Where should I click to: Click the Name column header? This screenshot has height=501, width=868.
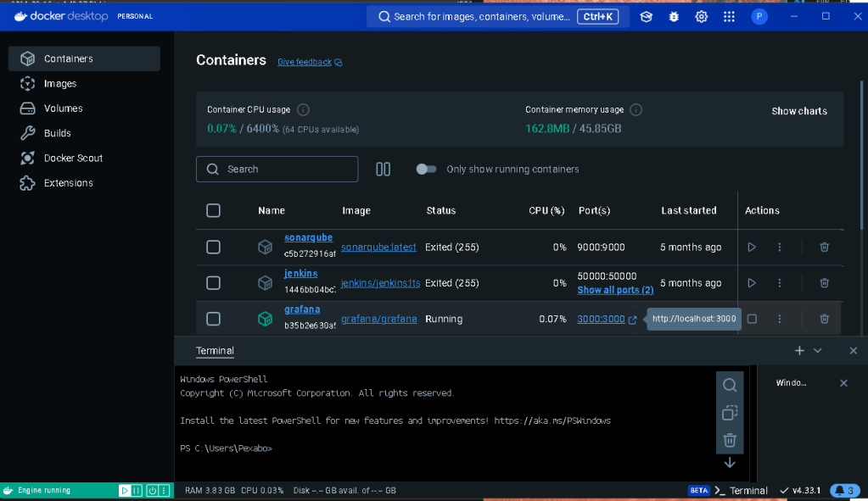click(x=272, y=211)
